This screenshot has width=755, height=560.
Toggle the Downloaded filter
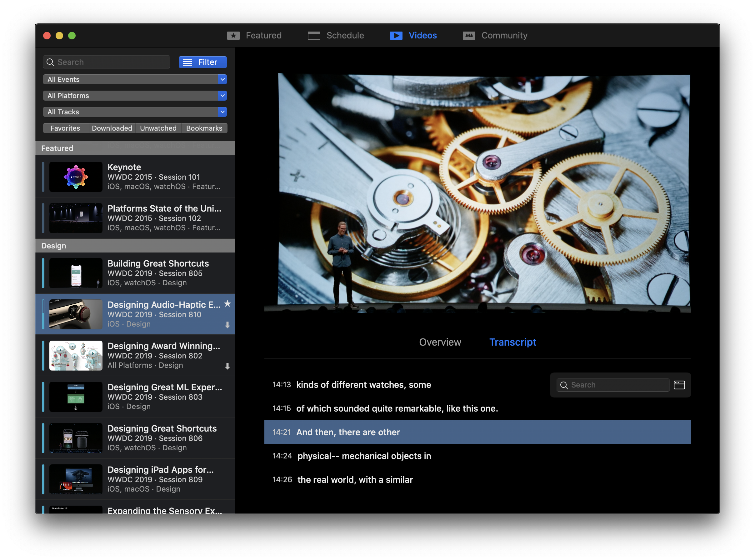(x=112, y=128)
